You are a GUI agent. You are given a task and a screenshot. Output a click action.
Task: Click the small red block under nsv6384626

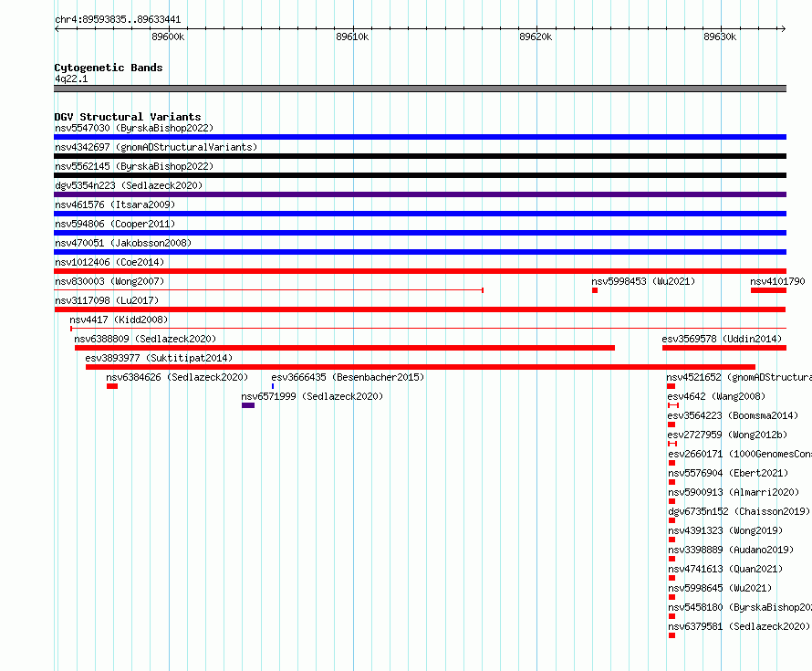[x=112, y=386]
